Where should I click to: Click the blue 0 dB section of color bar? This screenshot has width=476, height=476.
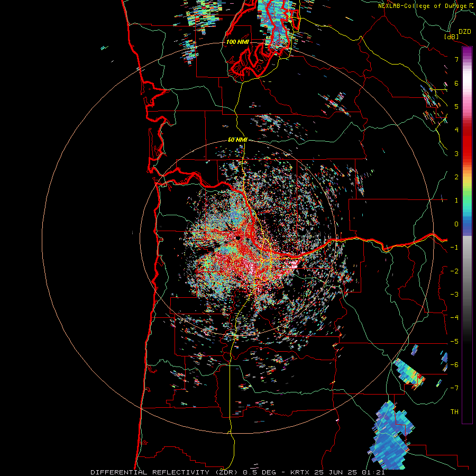coord(467,224)
